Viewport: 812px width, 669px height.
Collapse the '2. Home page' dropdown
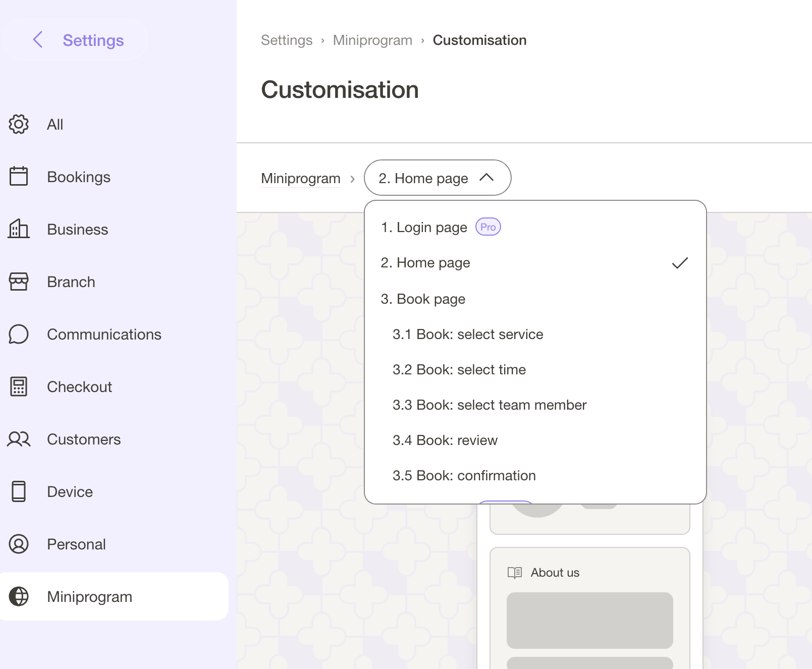tap(438, 178)
